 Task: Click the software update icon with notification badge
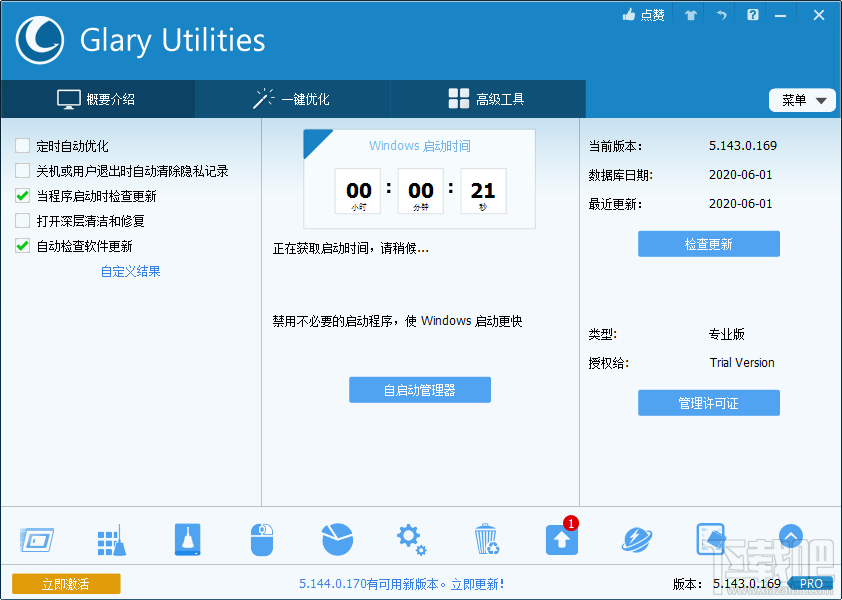click(561, 538)
